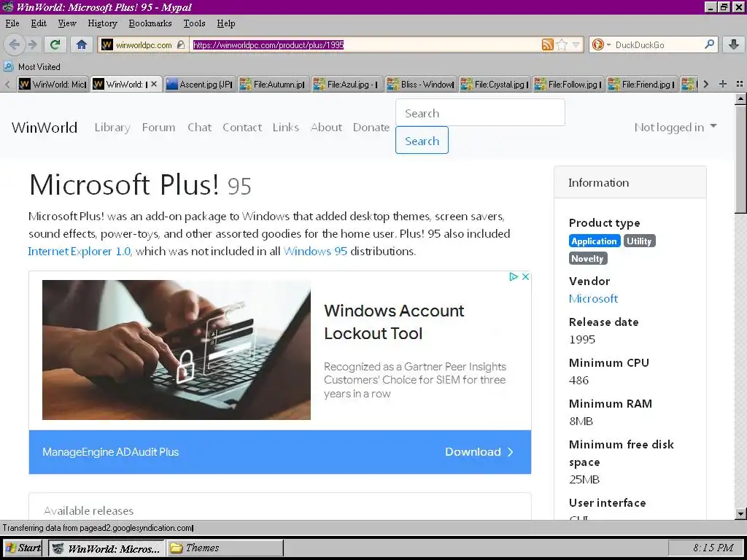The height and width of the screenshot is (560, 747).
Task: Switch to Bliss - Windows tab
Action: [x=421, y=85]
